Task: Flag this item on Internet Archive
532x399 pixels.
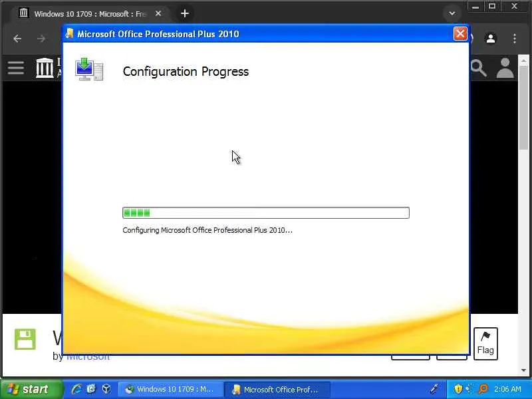Action: point(485,343)
